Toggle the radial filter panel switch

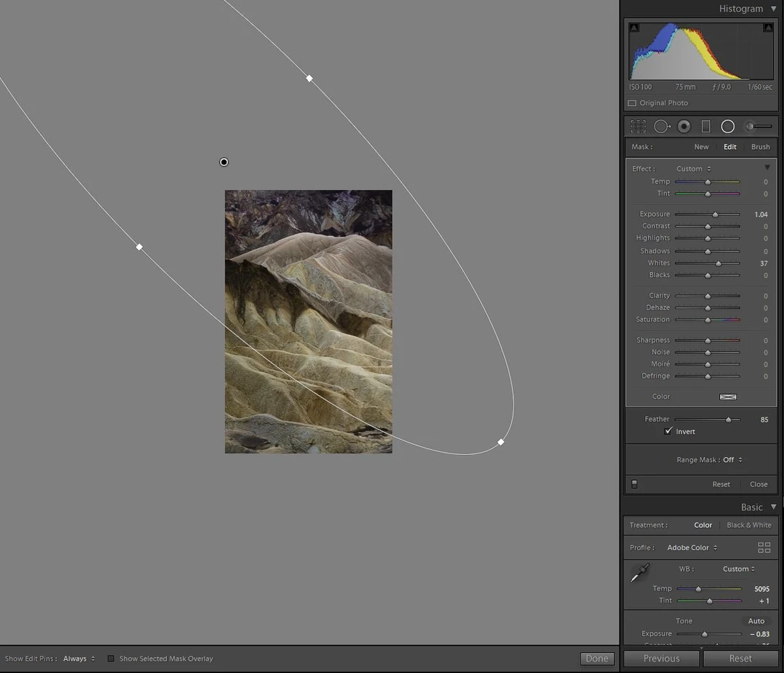(634, 484)
